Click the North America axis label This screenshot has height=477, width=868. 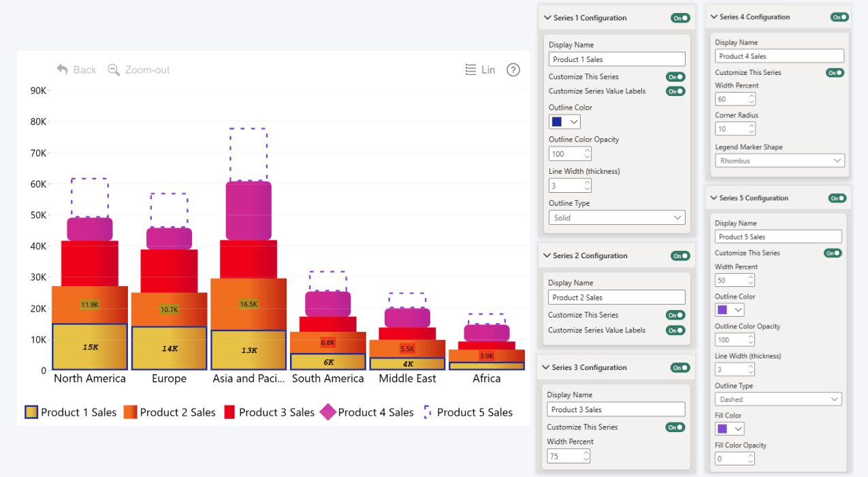point(90,379)
